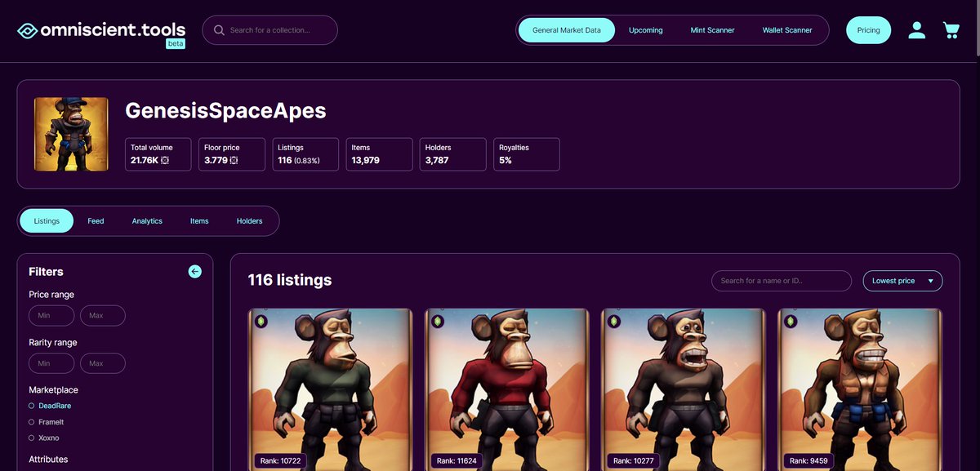Click the Price range Min field
This screenshot has height=471, width=980.
coord(51,315)
